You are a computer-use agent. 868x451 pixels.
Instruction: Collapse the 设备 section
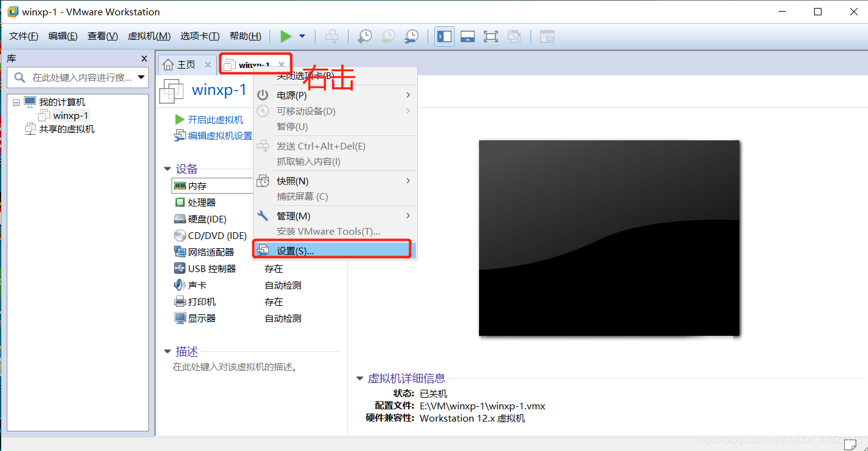click(x=167, y=169)
